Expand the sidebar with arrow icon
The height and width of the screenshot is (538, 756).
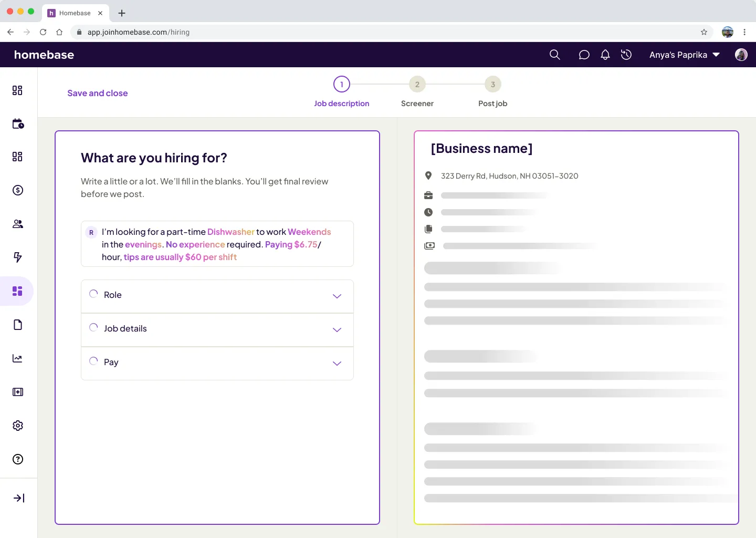pyautogui.click(x=19, y=498)
